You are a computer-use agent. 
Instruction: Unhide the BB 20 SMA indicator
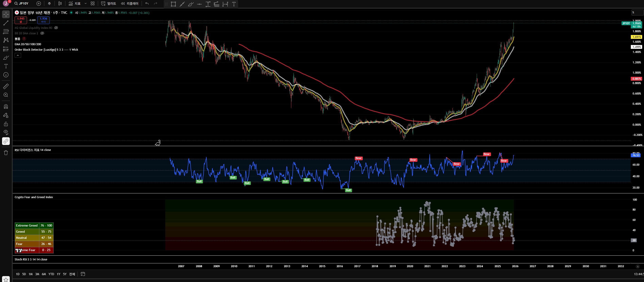pos(42,33)
